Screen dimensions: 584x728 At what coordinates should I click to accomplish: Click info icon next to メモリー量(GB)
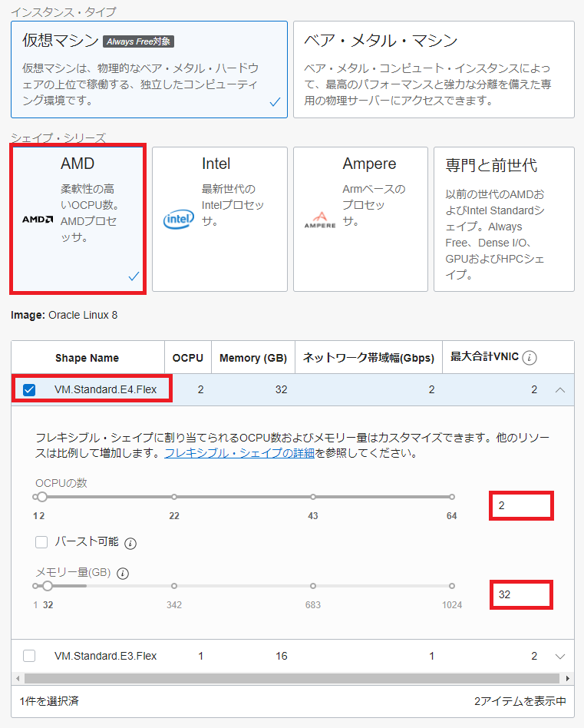pyautogui.click(x=123, y=573)
